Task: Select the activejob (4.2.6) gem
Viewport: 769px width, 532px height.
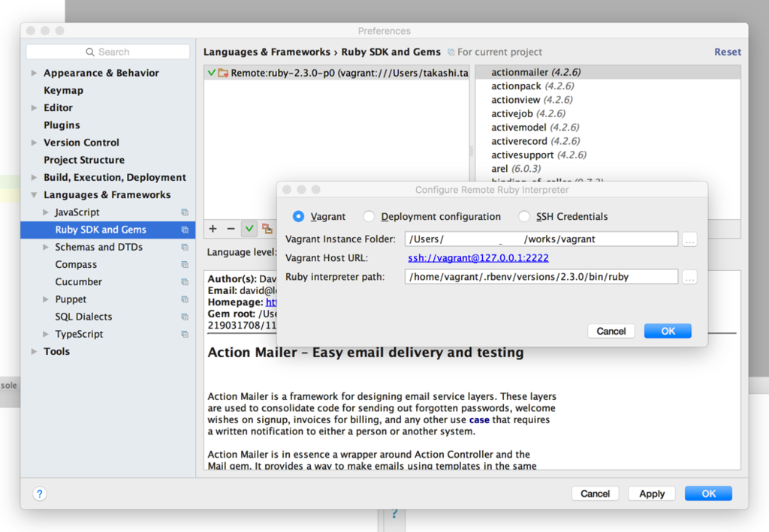Action: (608, 113)
